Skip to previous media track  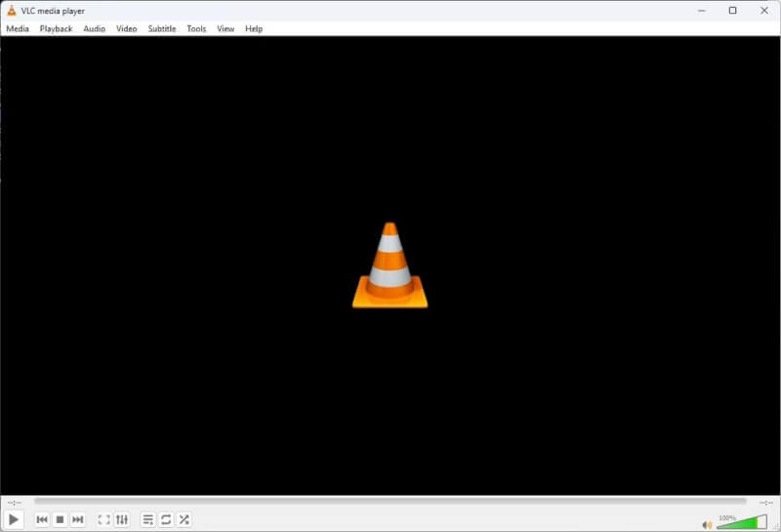tap(42, 519)
